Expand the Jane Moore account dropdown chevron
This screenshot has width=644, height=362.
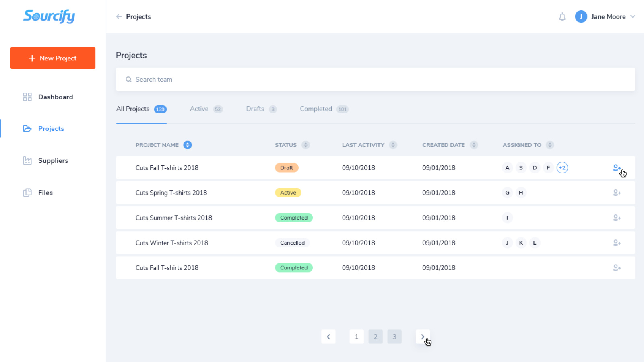633,16
